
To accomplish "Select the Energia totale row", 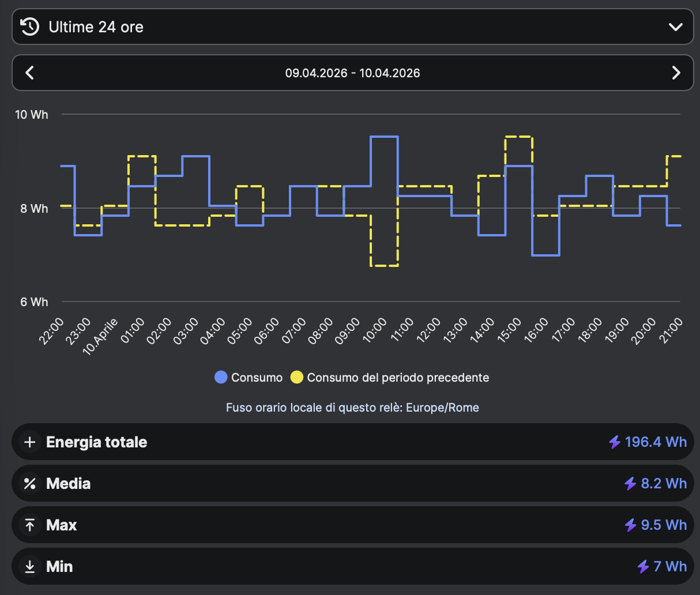I will pos(352,442).
